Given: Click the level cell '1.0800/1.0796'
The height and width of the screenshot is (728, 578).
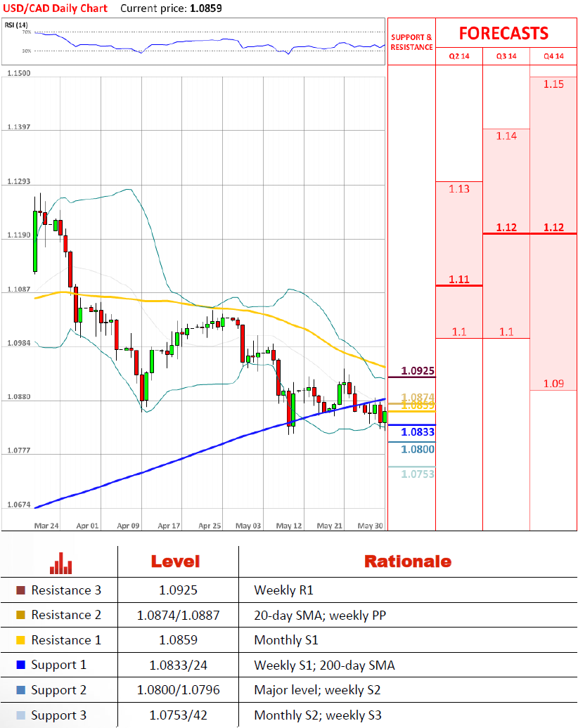Looking at the screenshot, I should (x=178, y=690).
